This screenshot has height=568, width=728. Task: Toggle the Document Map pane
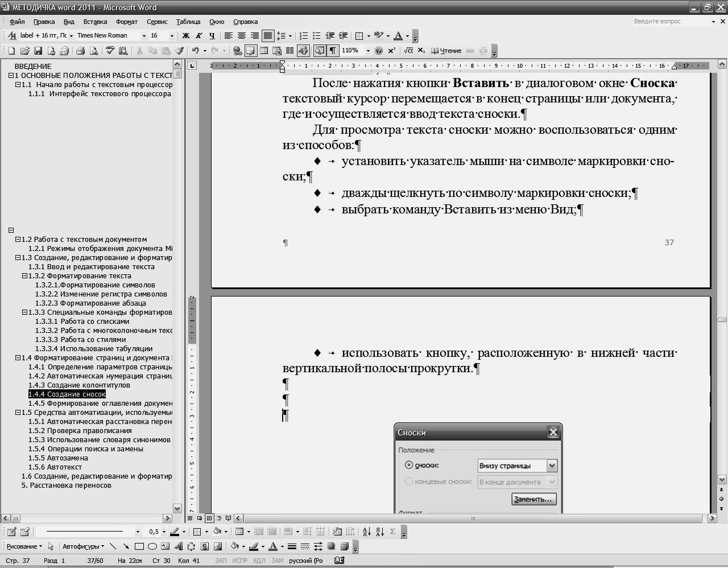320,51
